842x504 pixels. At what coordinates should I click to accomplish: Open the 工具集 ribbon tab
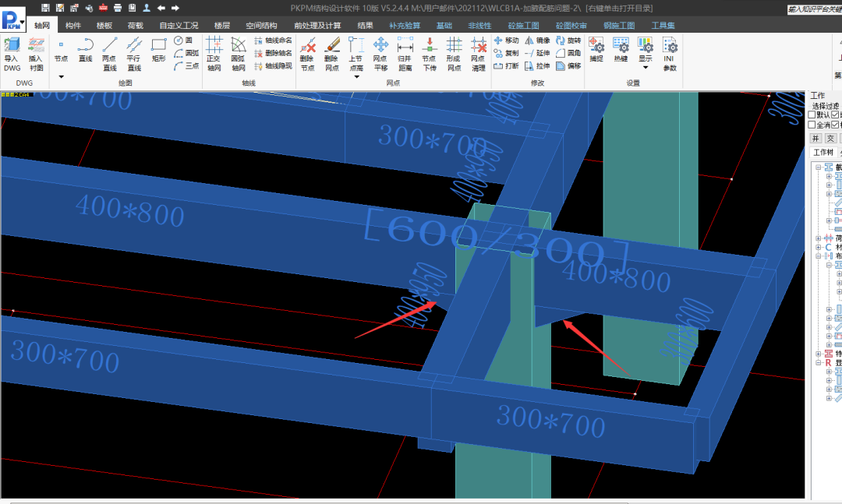pyautogui.click(x=663, y=25)
